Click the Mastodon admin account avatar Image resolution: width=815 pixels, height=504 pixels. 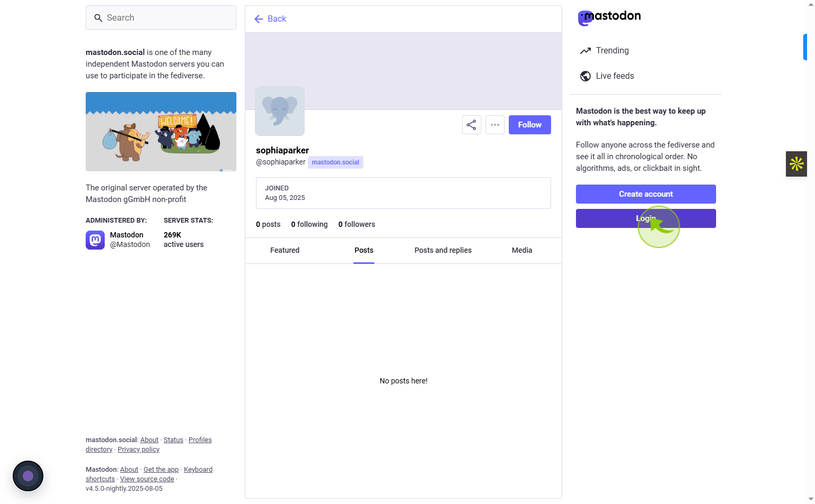pyautogui.click(x=95, y=240)
